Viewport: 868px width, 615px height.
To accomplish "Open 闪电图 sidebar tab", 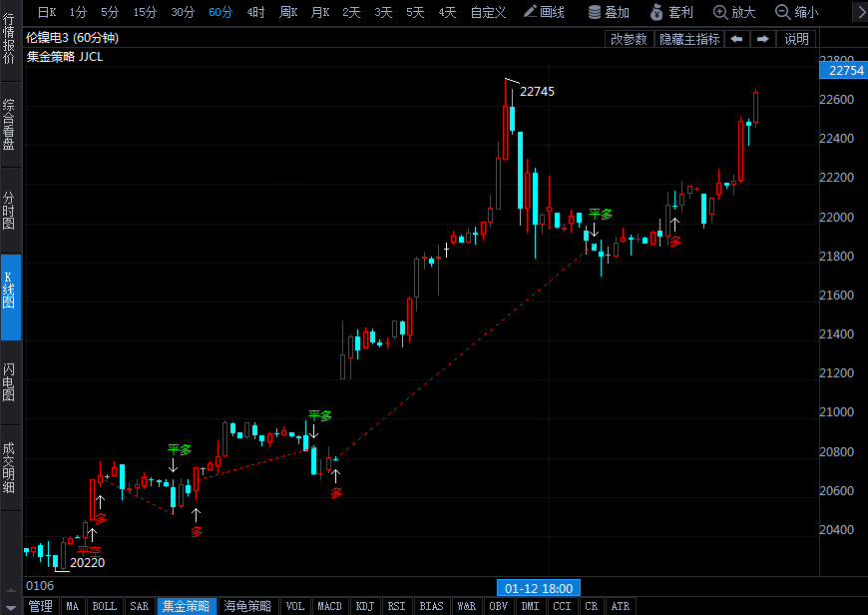I will [x=9, y=382].
